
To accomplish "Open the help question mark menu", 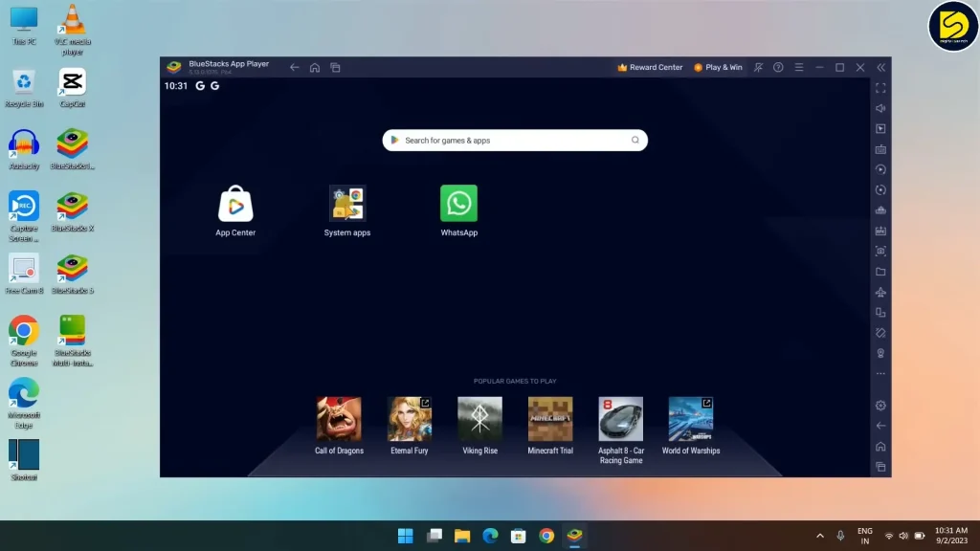I will click(778, 68).
